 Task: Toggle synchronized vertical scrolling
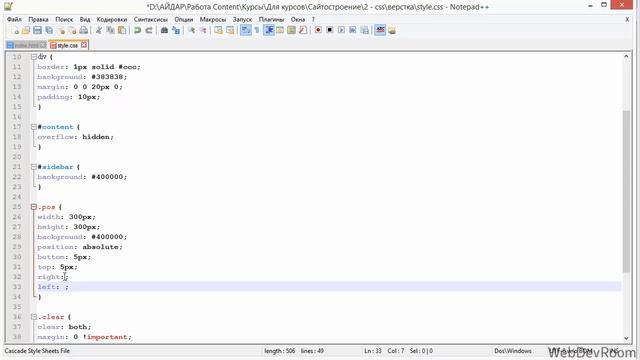(218, 30)
